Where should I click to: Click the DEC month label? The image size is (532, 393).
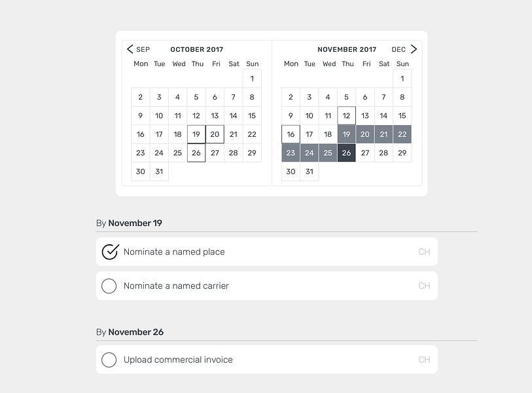coord(399,50)
